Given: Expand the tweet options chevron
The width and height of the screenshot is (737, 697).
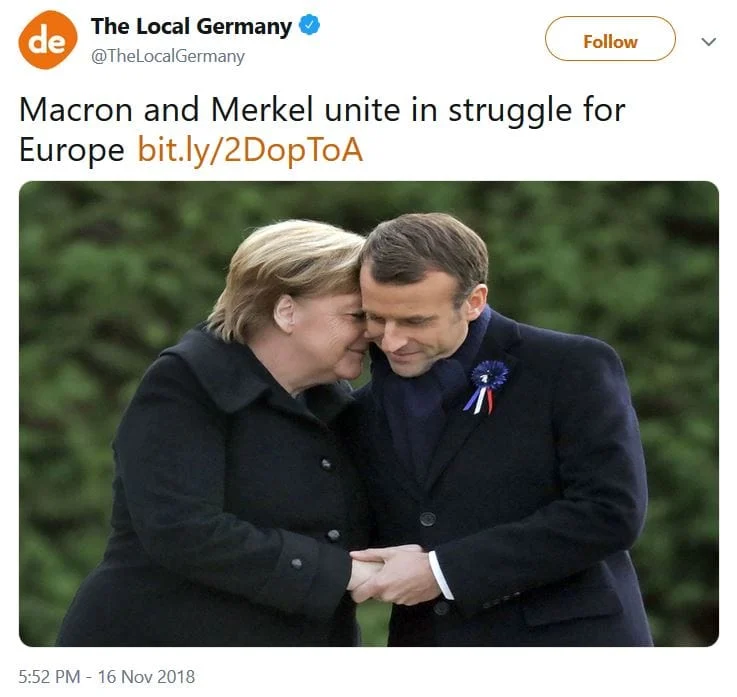Looking at the screenshot, I should coord(708,41).
